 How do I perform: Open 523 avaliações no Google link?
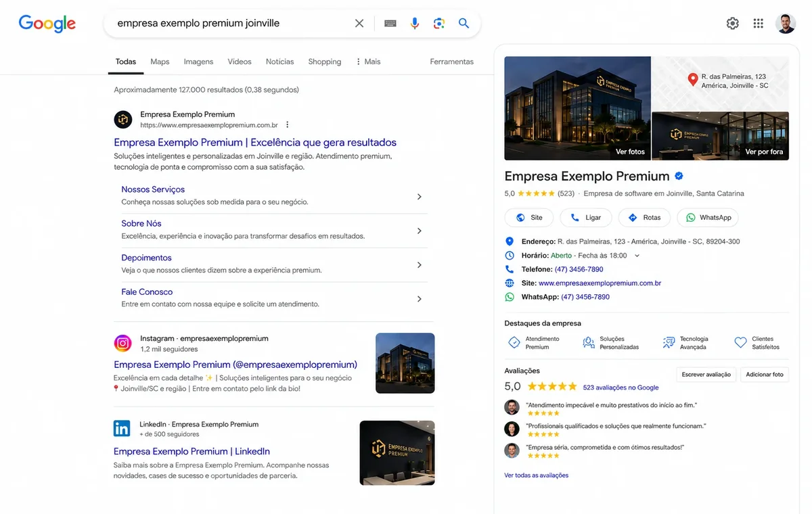tap(621, 388)
